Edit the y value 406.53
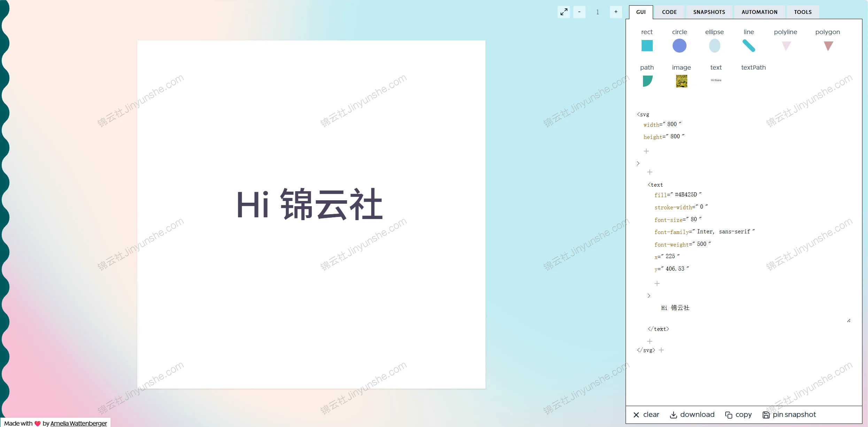The height and width of the screenshot is (427, 868). pyautogui.click(x=675, y=269)
